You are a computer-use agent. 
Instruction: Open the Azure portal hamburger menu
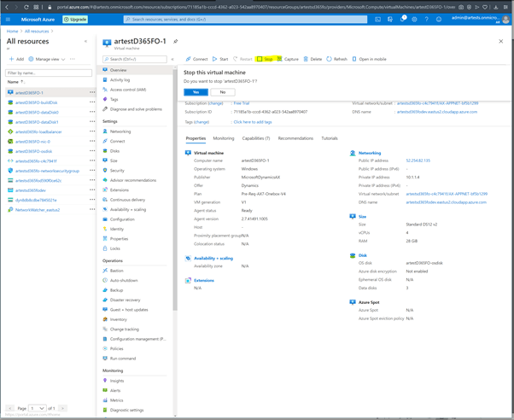click(x=9, y=20)
